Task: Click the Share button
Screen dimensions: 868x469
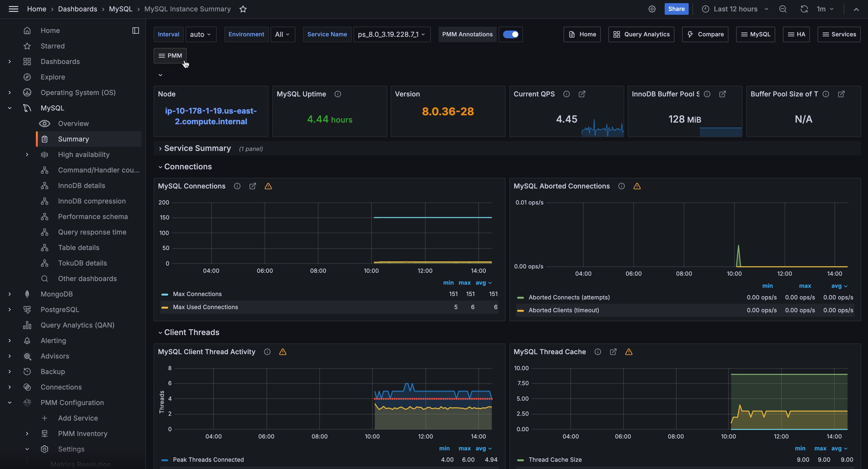Action: (x=676, y=9)
